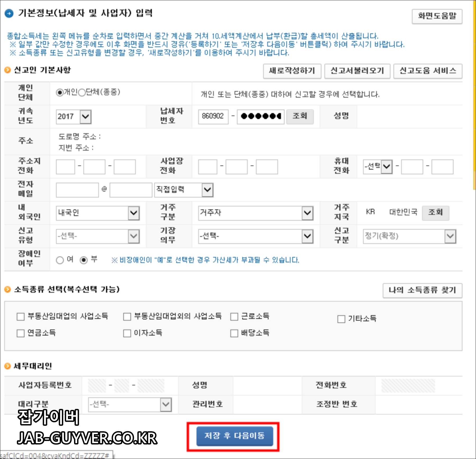
Task: Click 나의 소득종류 찾기
Action: tap(422, 290)
